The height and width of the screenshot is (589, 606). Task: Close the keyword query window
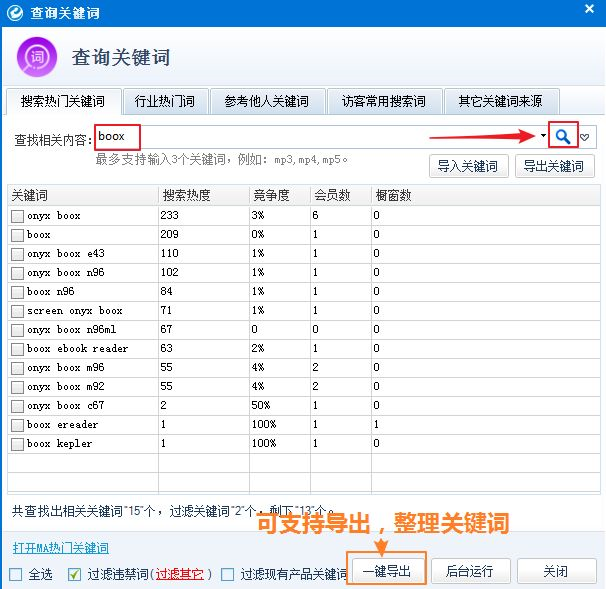click(589, 9)
